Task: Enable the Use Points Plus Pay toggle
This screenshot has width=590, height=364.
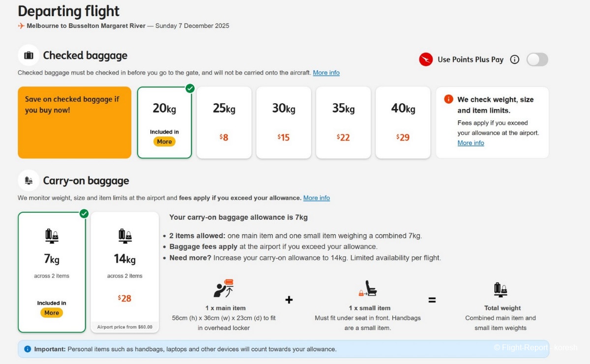Action: [537, 59]
